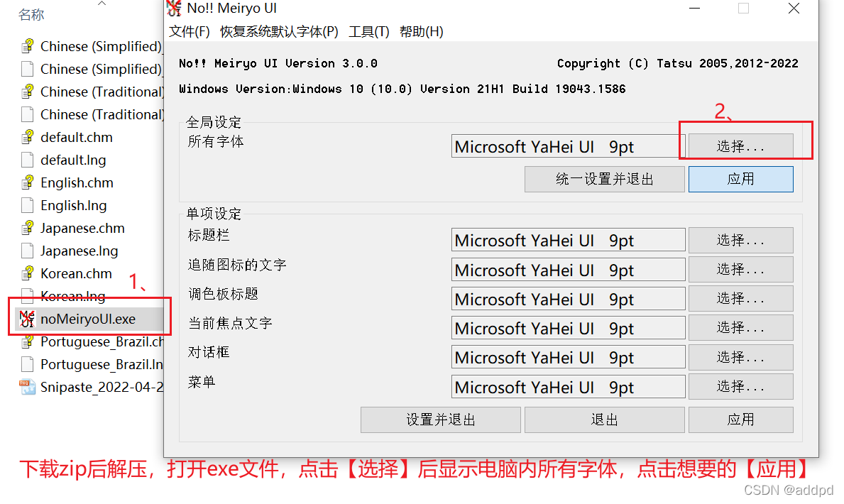Viewport: 844px width, 504px height.
Task: Click the 标题栏 font name field
Action: [x=568, y=240]
